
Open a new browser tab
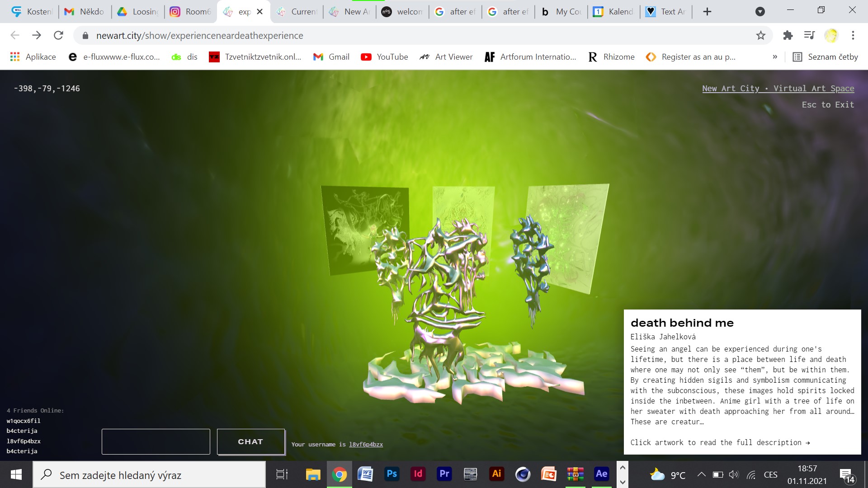[708, 12]
